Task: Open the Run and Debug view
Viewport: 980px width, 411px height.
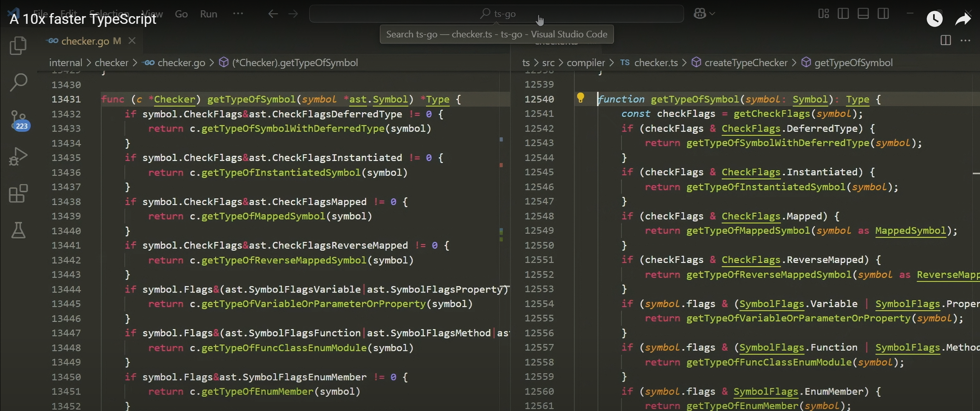Action: click(18, 156)
